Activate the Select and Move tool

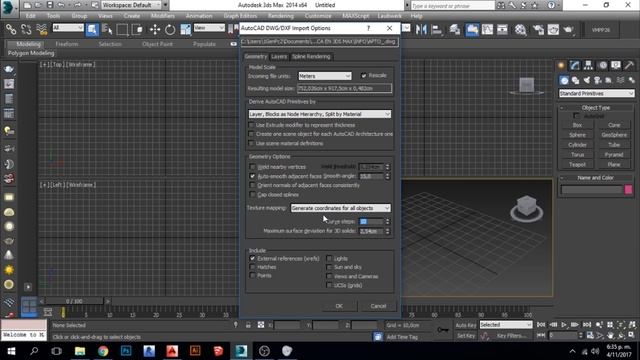click(x=155, y=29)
